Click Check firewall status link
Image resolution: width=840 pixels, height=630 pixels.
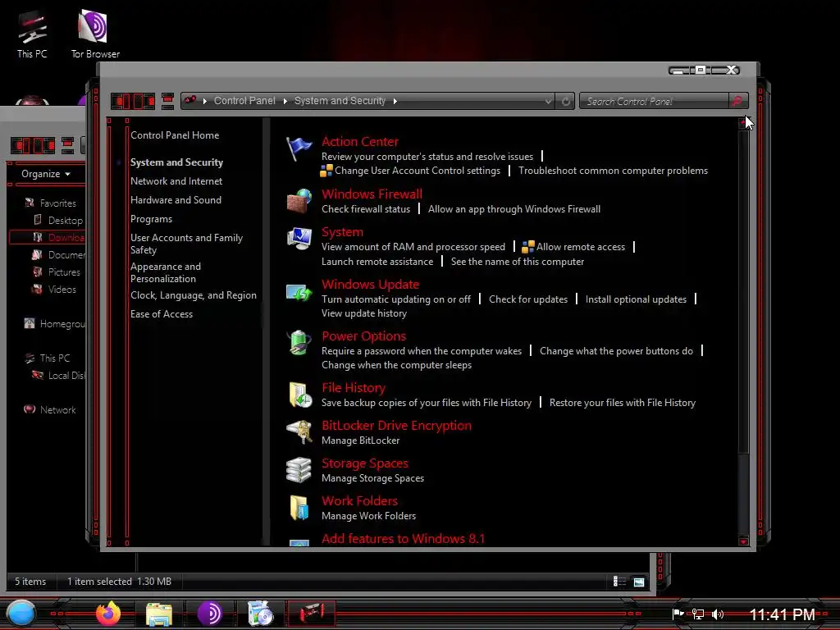(x=365, y=209)
